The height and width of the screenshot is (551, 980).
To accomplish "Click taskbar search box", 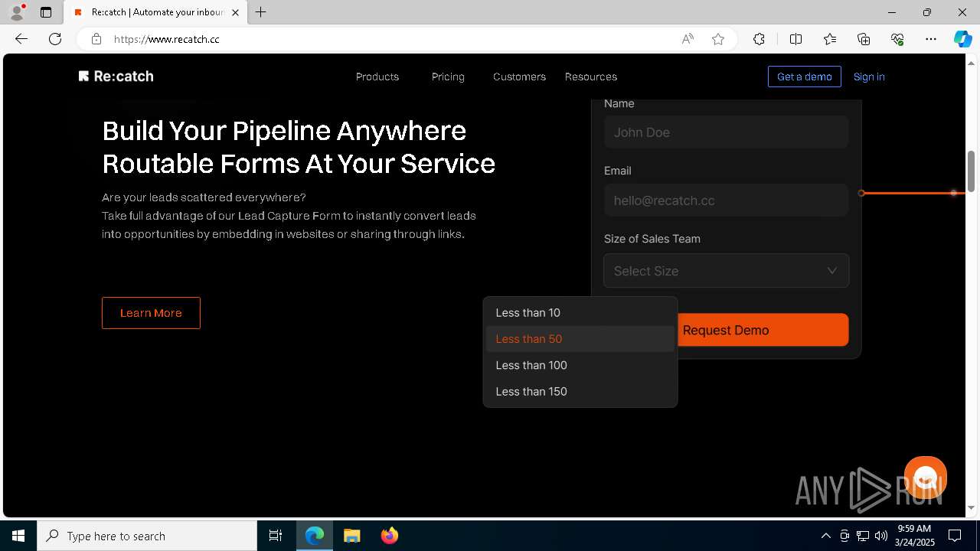I will point(147,536).
